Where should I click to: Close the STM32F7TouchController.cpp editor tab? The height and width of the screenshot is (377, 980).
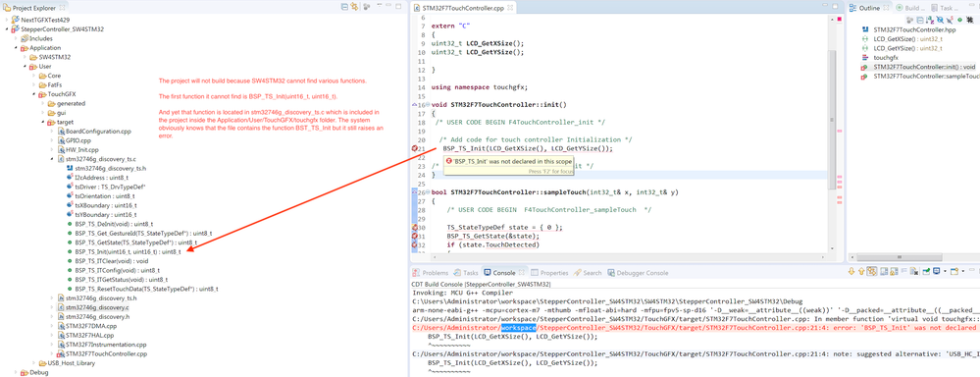(x=510, y=8)
